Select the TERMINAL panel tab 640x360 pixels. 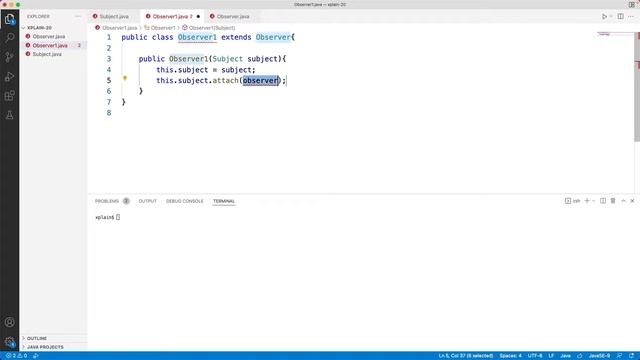point(224,201)
